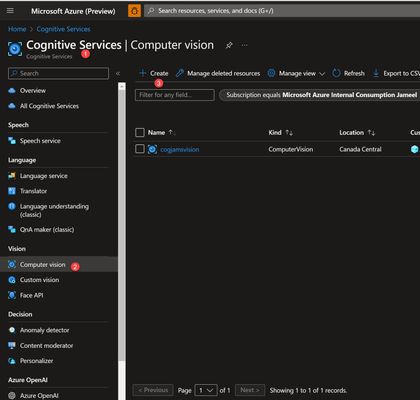Click the Azure OpenAI icon
This screenshot has height=400, width=420.
tap(12, 396)
